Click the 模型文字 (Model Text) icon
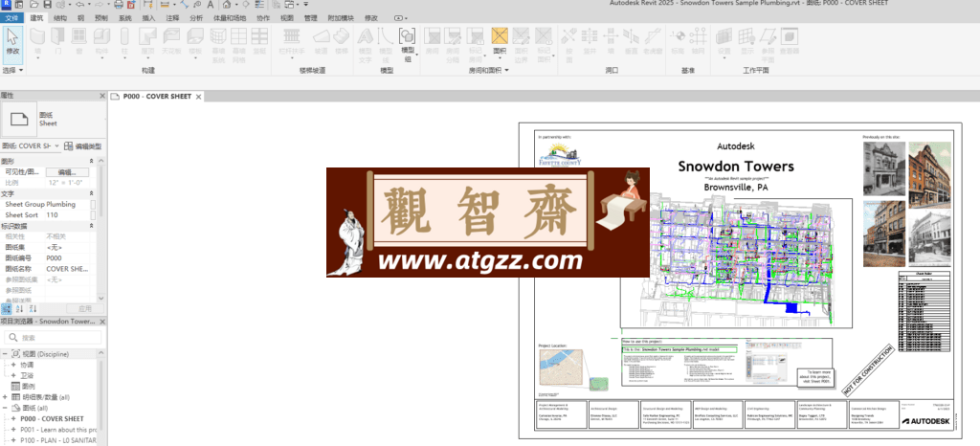 pos(365,36)
